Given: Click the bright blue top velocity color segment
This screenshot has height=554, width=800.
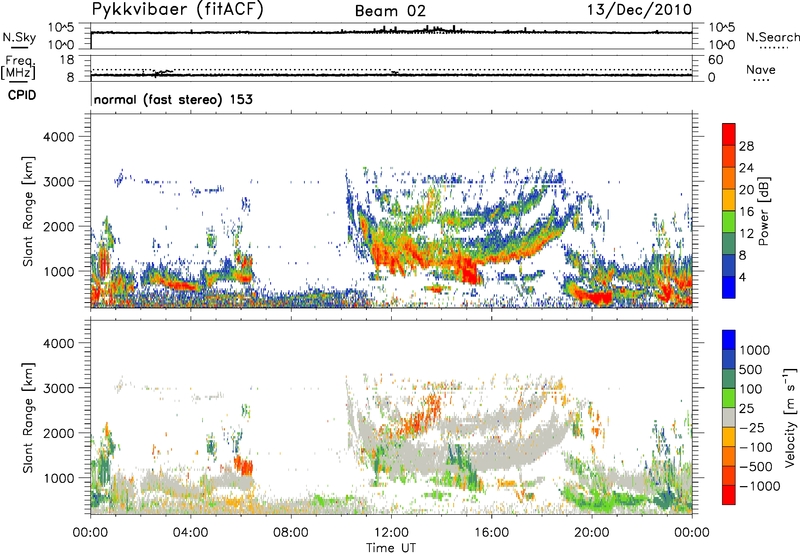Looking at the screenshot, I should pyautogui.click(x=729, y=340).
